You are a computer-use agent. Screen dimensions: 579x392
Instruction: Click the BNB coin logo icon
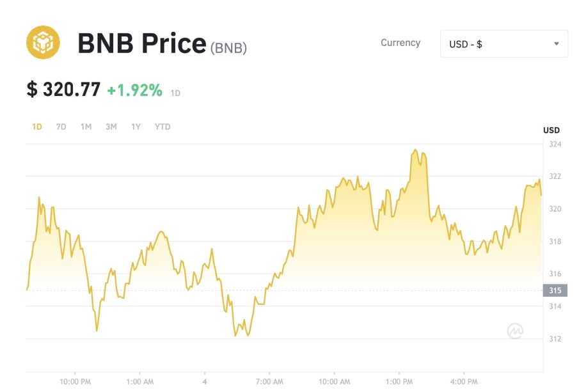(x=43, y=43)
